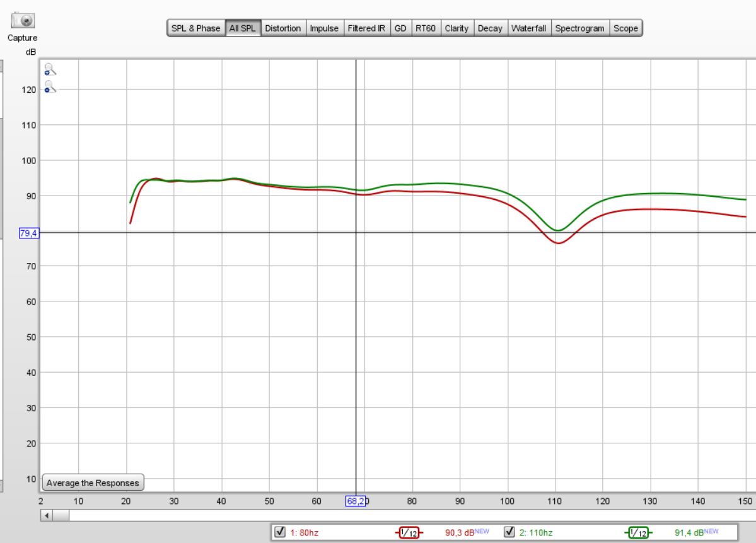Click the Capture camera icon
The height and width of the screenshot is (543, 756).
[23, 21]
